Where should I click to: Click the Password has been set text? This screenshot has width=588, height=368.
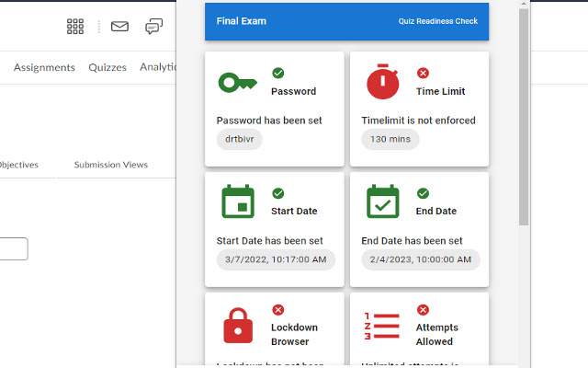269,121
